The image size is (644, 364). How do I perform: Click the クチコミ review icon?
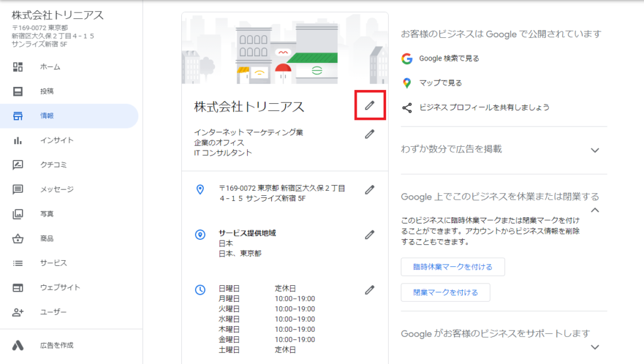pos(18,165)
